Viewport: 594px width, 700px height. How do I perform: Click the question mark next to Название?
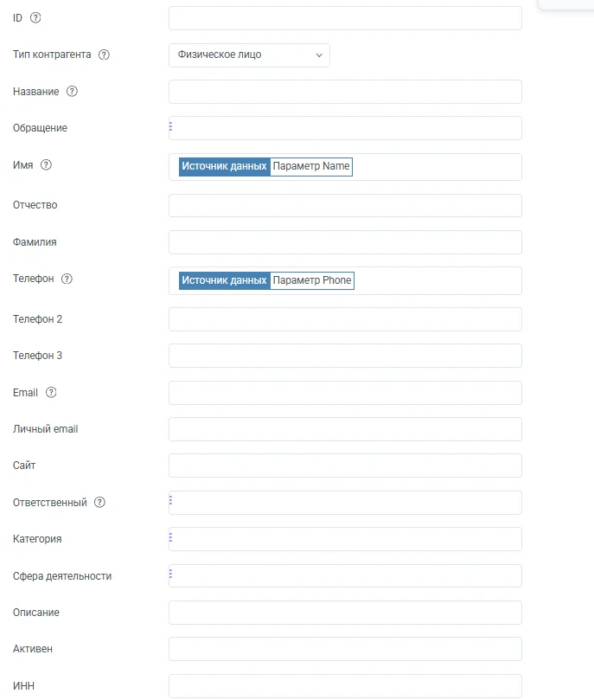tap(72, 91)
